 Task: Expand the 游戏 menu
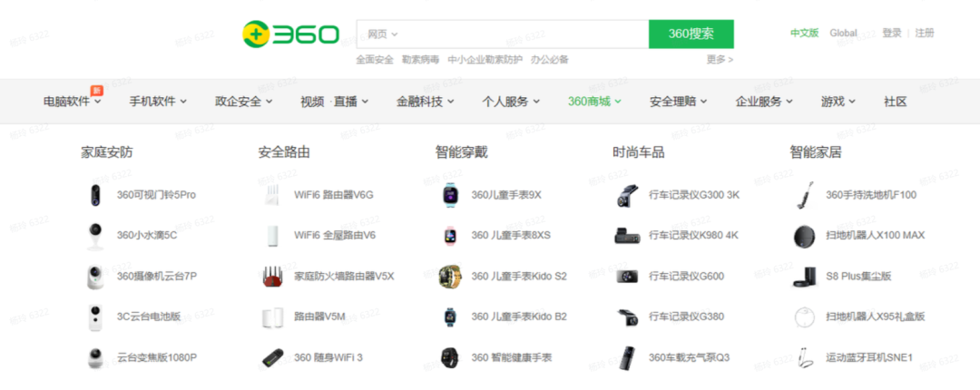coord(838,102)
